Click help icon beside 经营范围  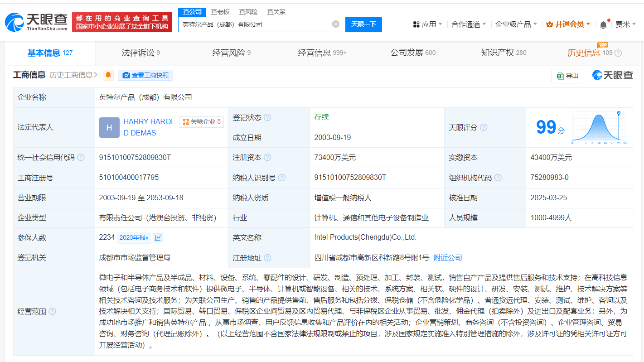tap(53, 311)
